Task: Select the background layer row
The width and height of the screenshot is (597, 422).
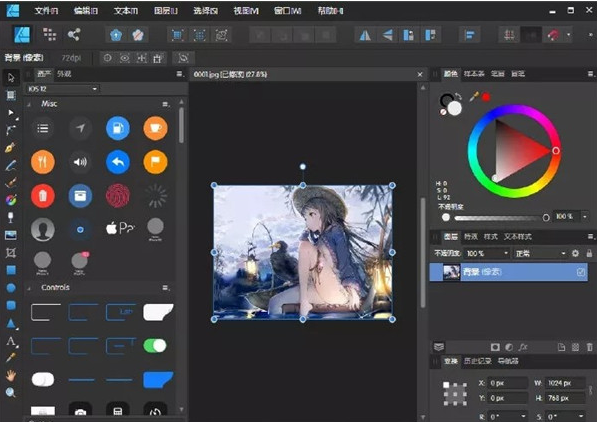Action: [508, 272]
